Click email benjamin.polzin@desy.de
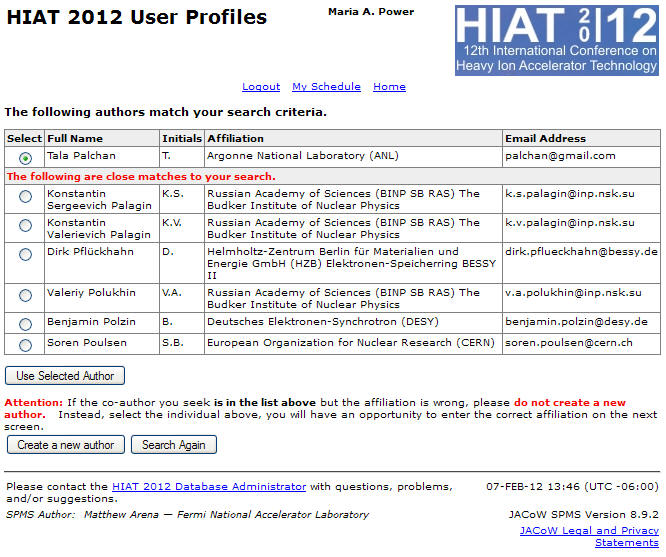This screenshot has height=557, width=666. [x=576, y=322]
